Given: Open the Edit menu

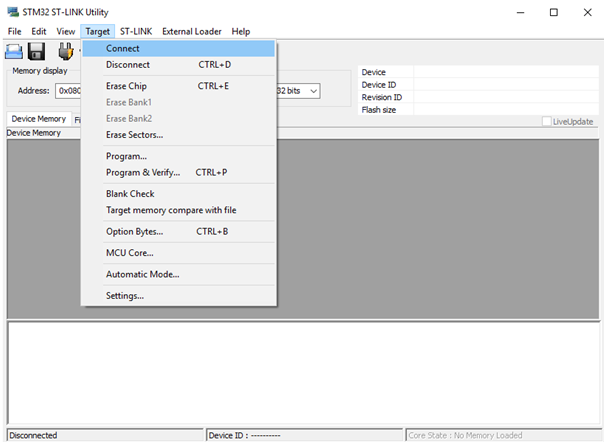Looking at the screenshot, I should click(39, 31).
